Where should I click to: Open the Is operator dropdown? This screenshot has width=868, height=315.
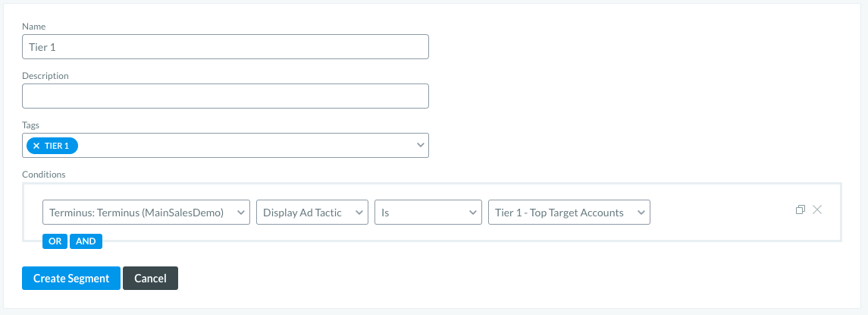[428, 213]
